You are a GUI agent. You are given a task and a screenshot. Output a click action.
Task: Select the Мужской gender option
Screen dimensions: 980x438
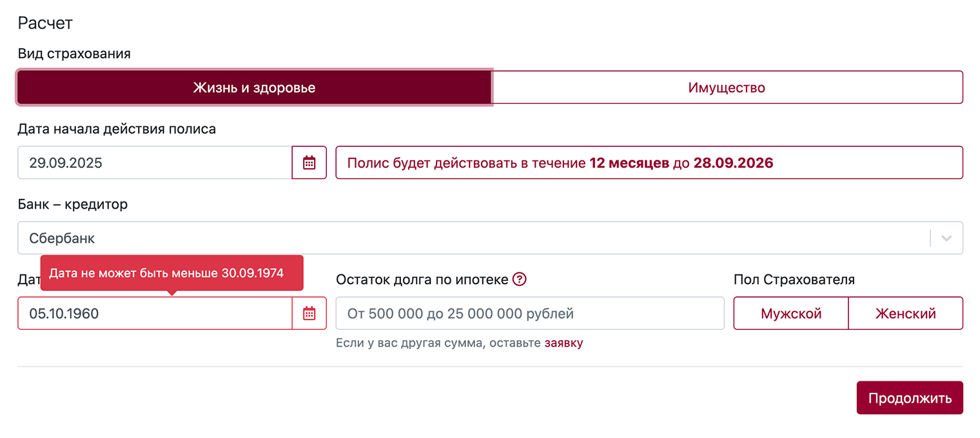click(x=790, y=313)
